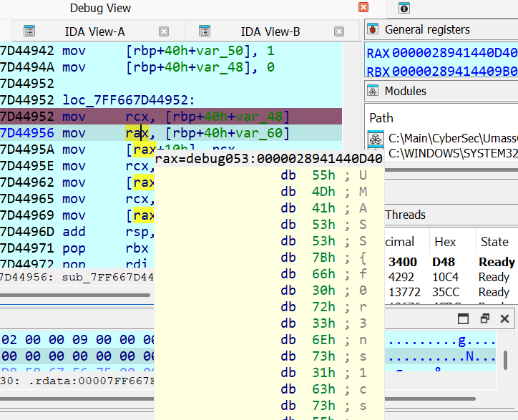Click the module icon beside C:\Main path
This screenshot has width=518, height=420.
[376, 139]
